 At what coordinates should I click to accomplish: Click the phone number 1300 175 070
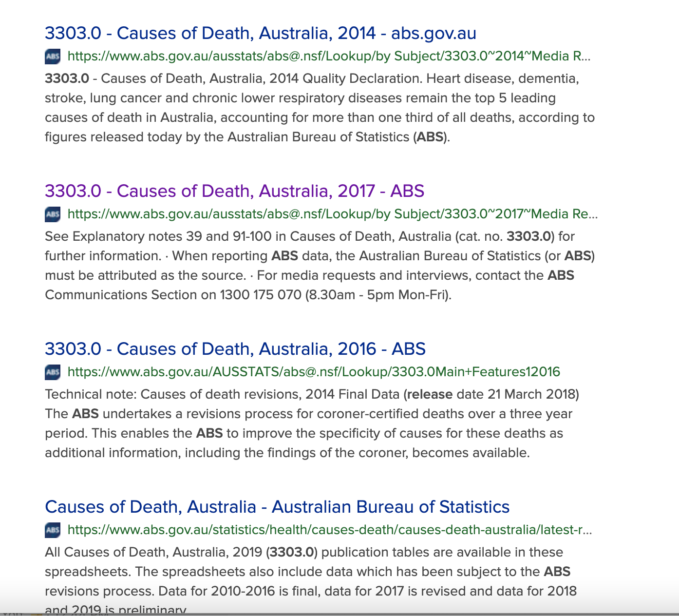[261, 295]
